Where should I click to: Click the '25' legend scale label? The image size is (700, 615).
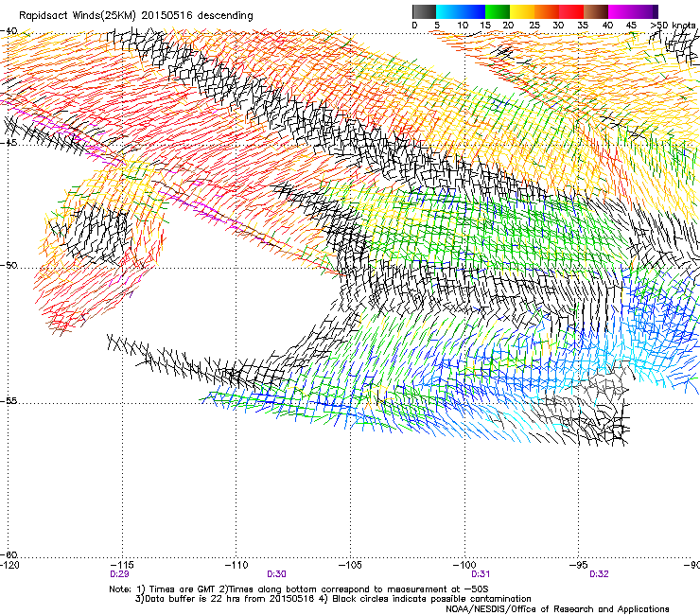tap(534, 26)
